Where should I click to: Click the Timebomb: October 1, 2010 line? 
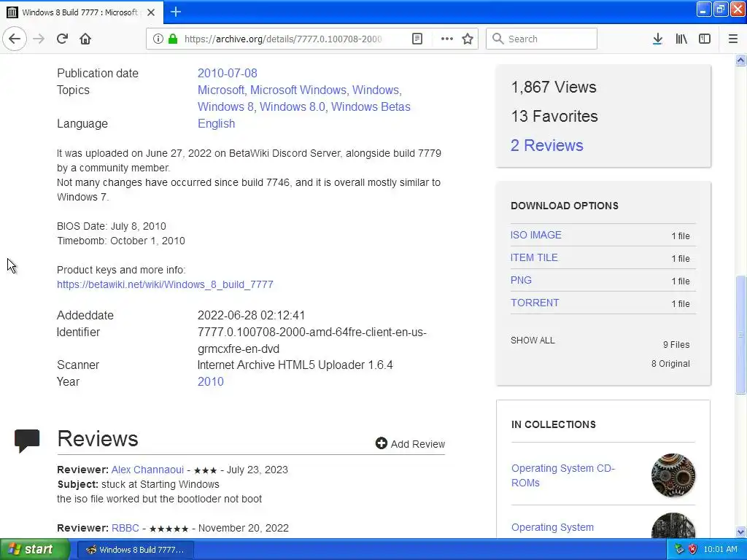pyautogui.click(x=121, y=241)
